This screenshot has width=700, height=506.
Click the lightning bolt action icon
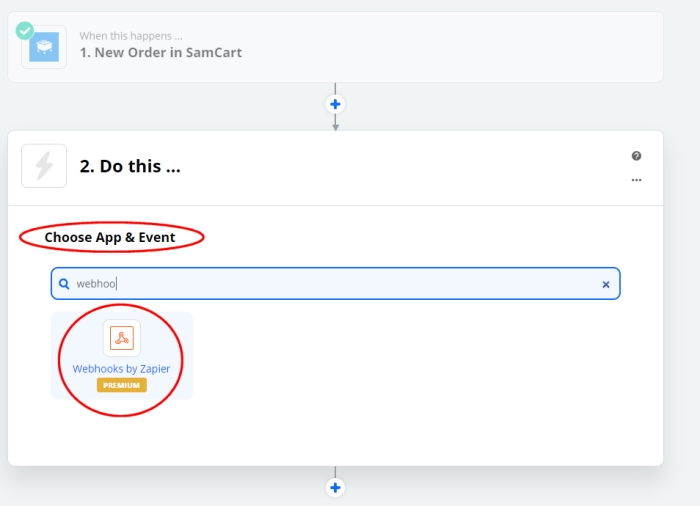point(44,166)
